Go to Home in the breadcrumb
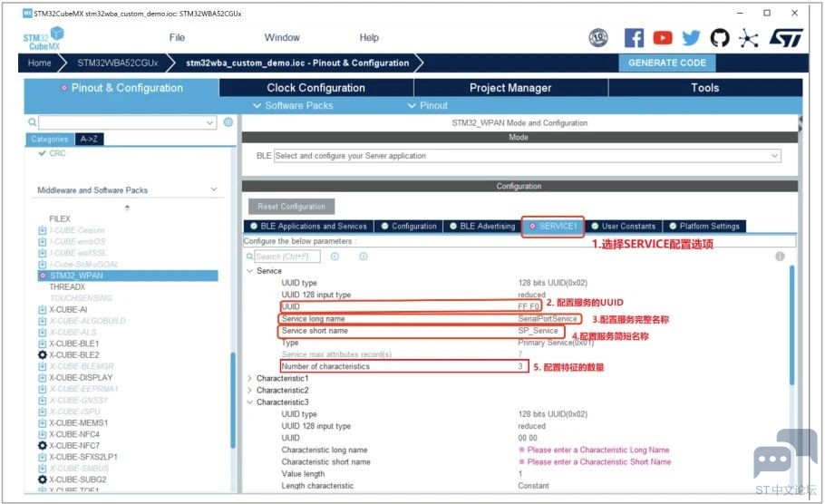 click(40, 63)
